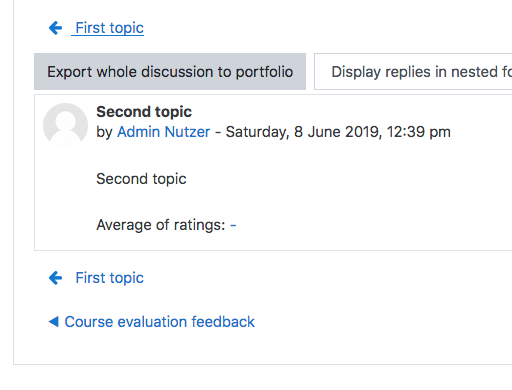Click the word feedback in the bottom activity link
This screenshot has width=512, height=390.
pos(223,322)
